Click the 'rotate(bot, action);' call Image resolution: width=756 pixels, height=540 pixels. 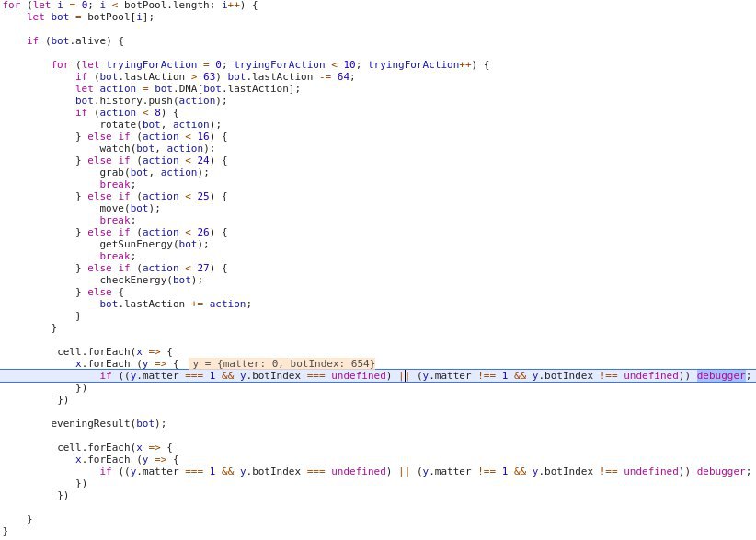coord(161,124)
